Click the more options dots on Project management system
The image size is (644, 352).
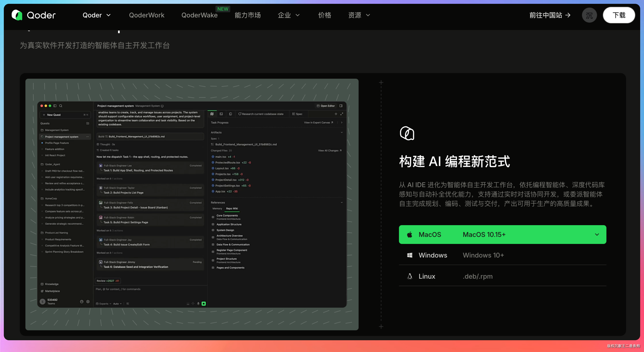[x=87, y=137]
